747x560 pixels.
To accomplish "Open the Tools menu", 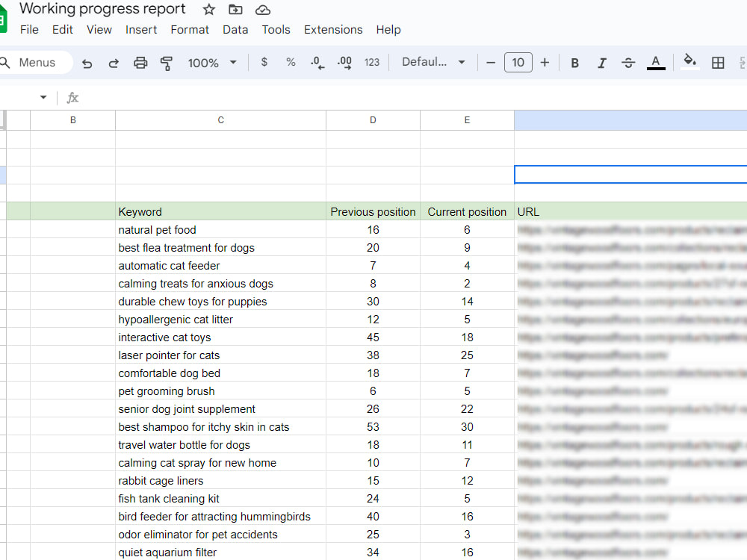I will [x=276, y=30].
